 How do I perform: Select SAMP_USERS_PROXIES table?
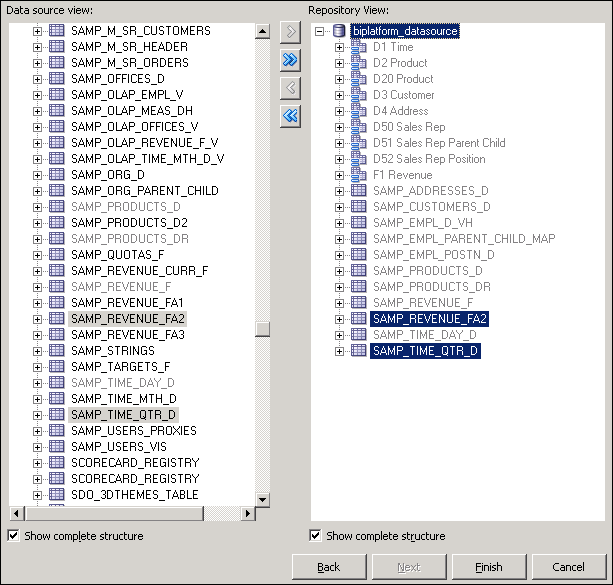(134, 431)
